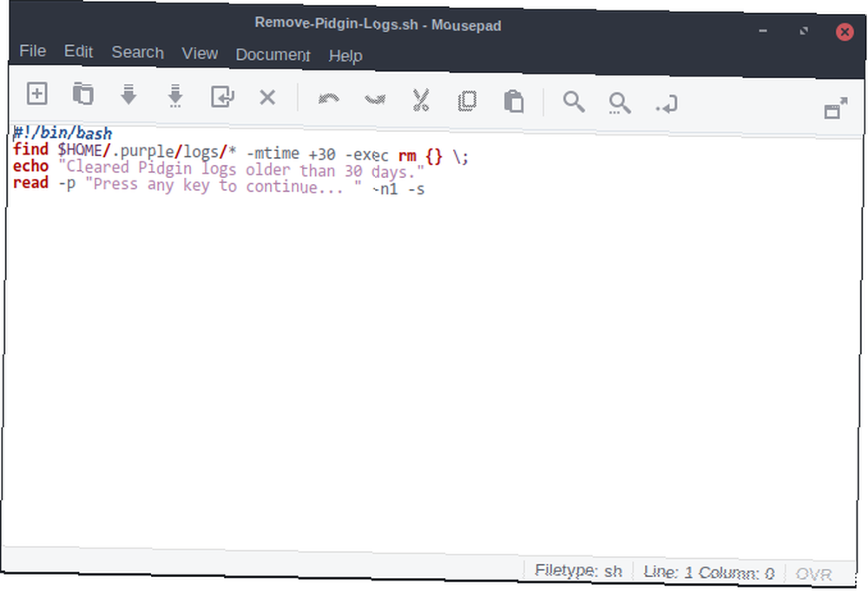Image resolution: width=868 pixels, height=591 pixels.
Task: Click the Go to line toolbar icon
Action: (x=667, y=105)
